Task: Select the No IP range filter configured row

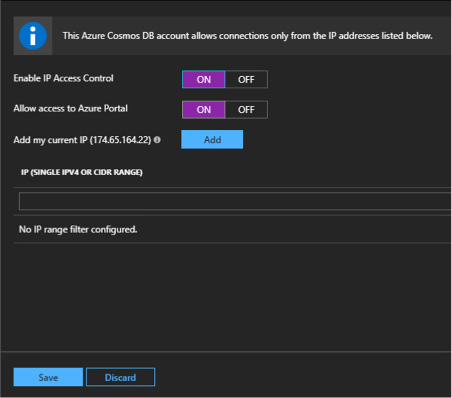Action: click(232, 229)
